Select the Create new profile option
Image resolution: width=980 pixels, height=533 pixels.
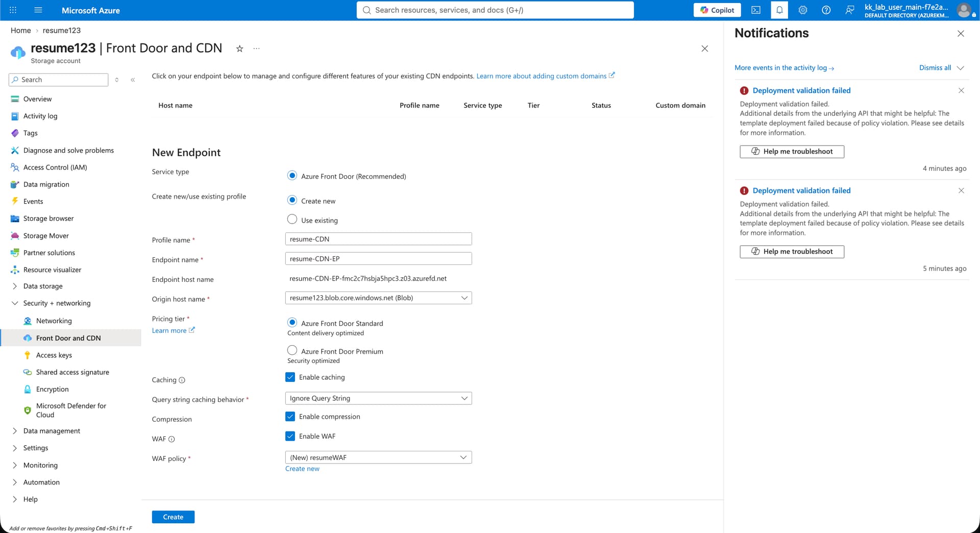tap(292, 200)
